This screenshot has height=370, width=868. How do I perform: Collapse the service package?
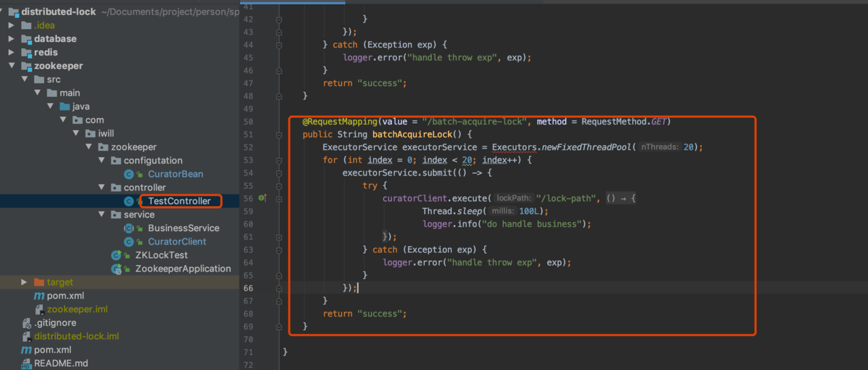click(x=100, y=215)
